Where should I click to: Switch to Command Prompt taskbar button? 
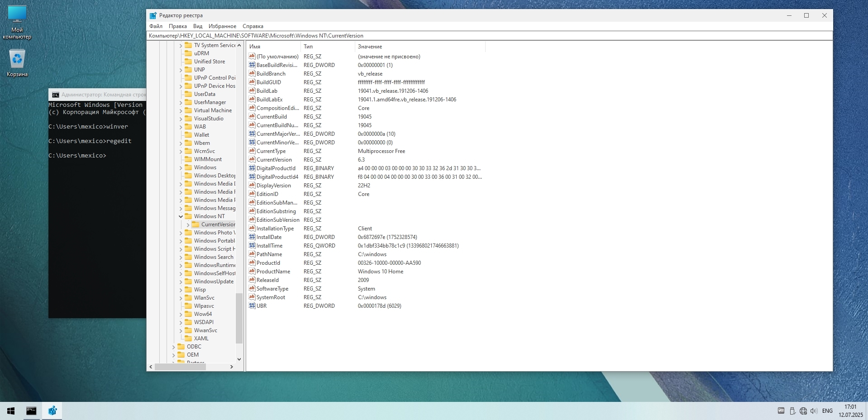[x=31, y=411]
